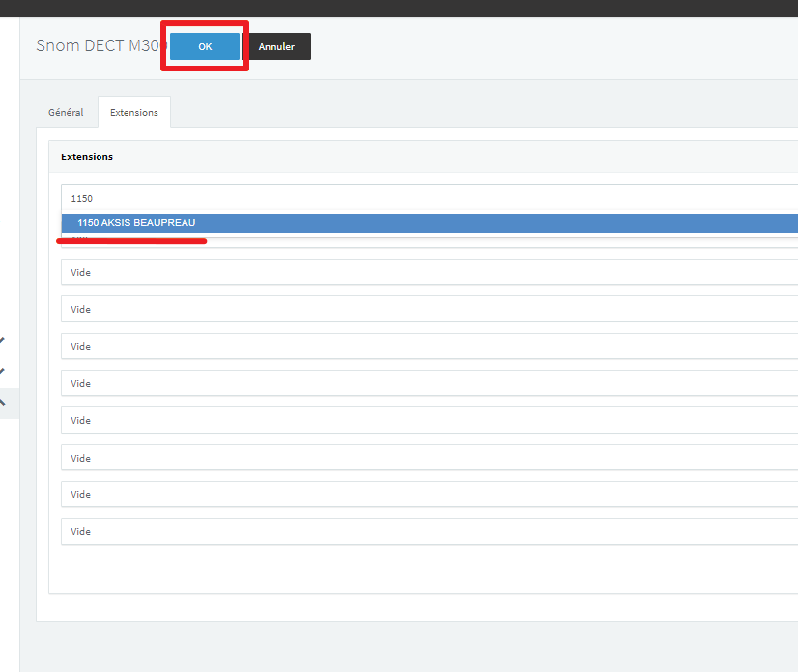Open the Extensions tab
798x672 pixels.
click(134, 112)
